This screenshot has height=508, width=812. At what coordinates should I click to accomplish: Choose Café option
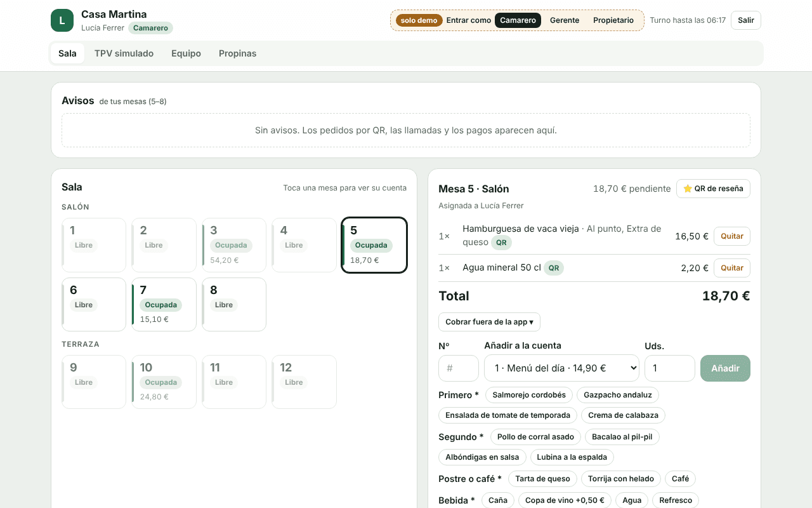pos(680,479)
